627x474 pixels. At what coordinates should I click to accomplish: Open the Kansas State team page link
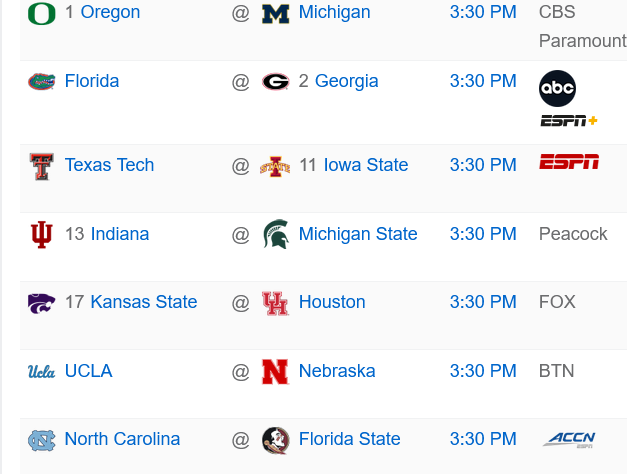pos(143,302)
